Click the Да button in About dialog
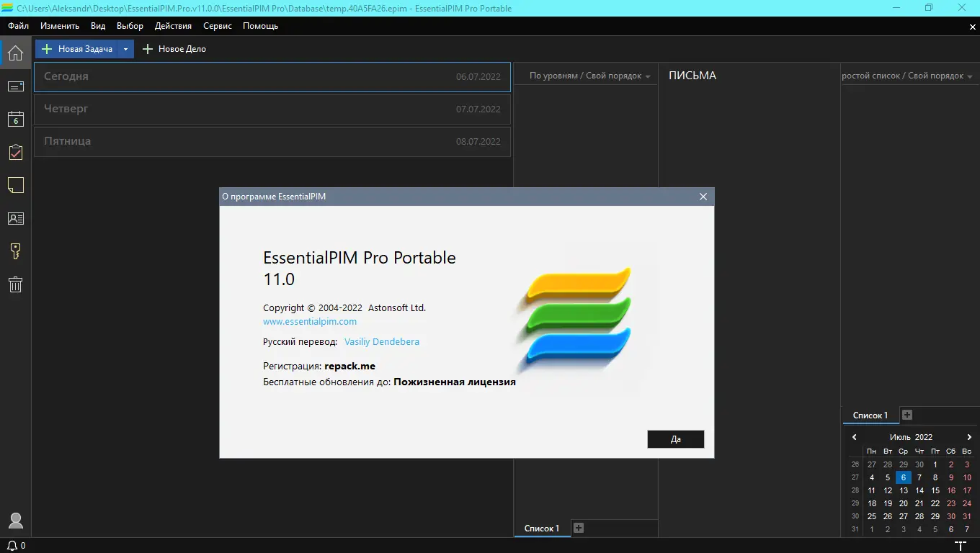Image resolution: width=980 pixels, height=553 pixels. [x=676, y=439]
